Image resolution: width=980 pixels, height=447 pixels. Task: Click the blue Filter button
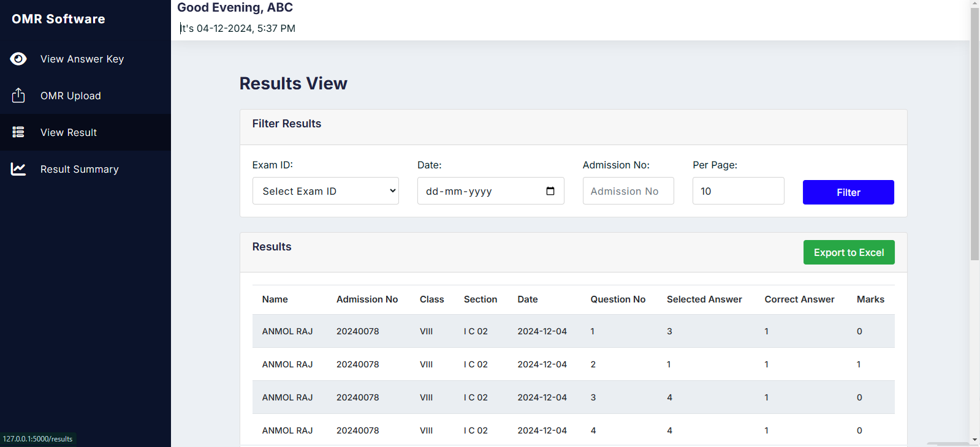(848, 192)
